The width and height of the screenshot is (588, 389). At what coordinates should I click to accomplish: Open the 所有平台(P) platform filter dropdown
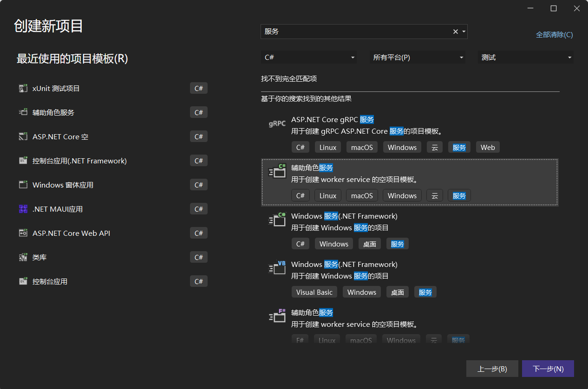click(x=418, y=58)
